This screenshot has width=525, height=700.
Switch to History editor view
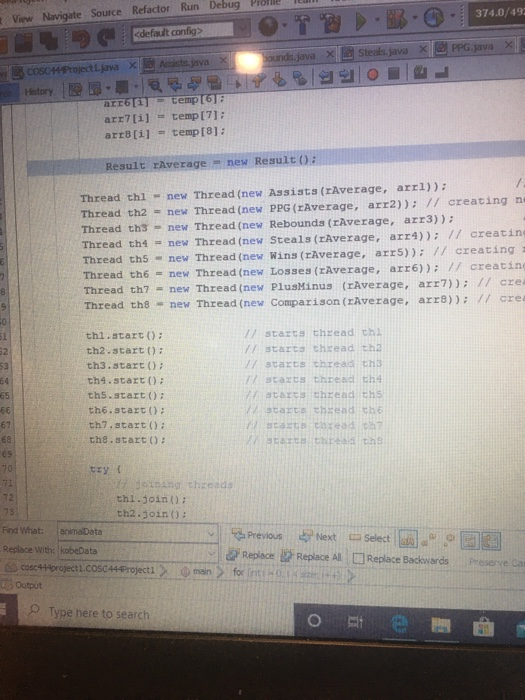coord(38,92)
